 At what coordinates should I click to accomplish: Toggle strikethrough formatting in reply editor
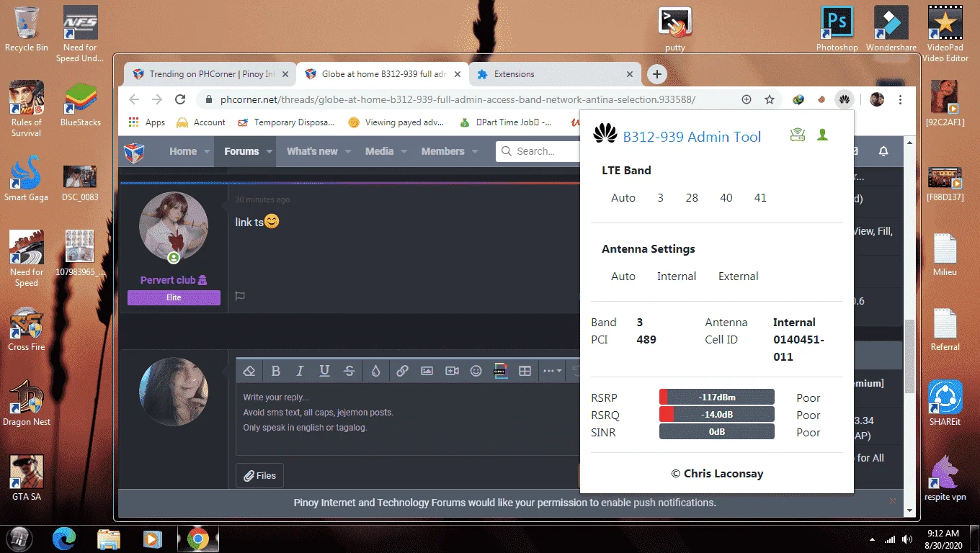pos(349,371)
